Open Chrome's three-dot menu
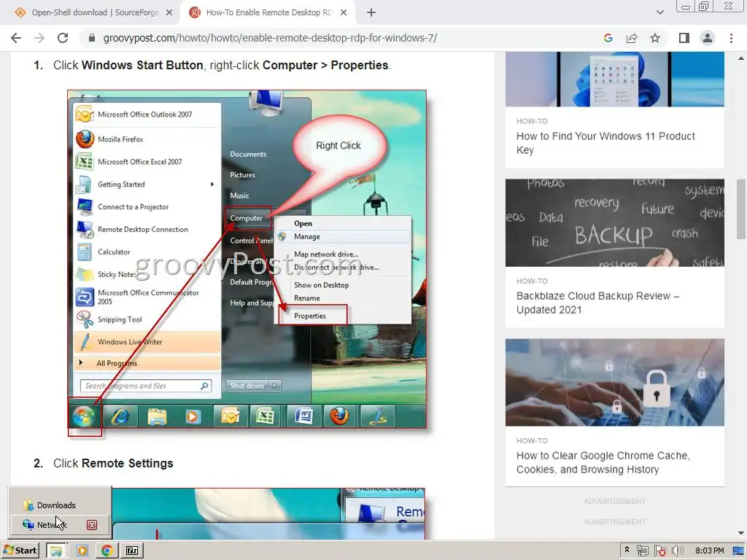 [x=731, y=38]
